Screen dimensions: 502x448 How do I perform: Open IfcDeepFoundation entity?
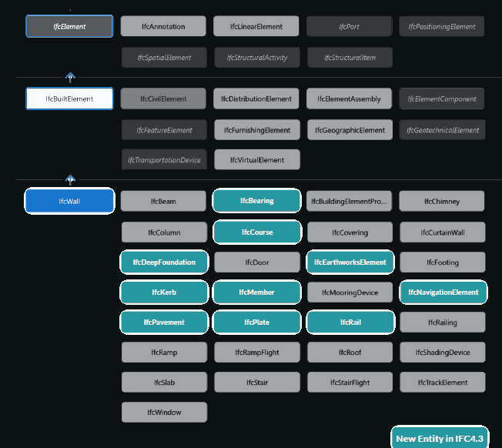pyautogui.click(x=164, y=262)
